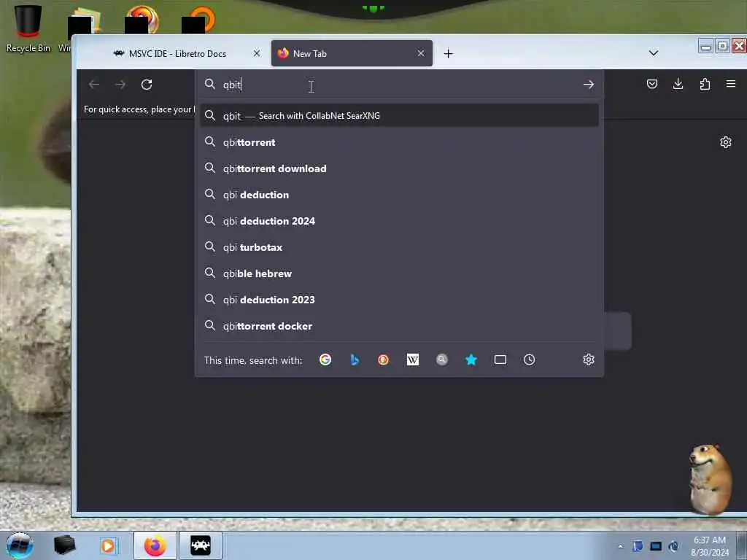Select the 'qbi turbotax' suggestion
747x560 pixels.
[399, 246]
